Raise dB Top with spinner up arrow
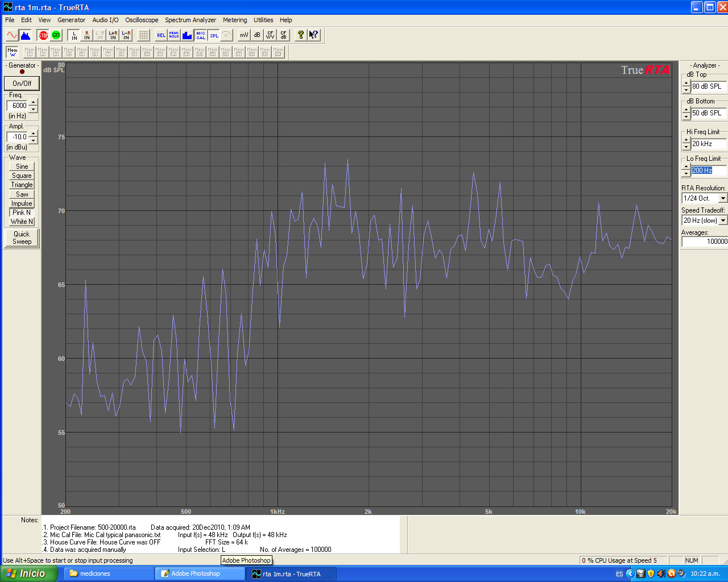Screen dimensions: 728x582 click(x=686, y=83)
